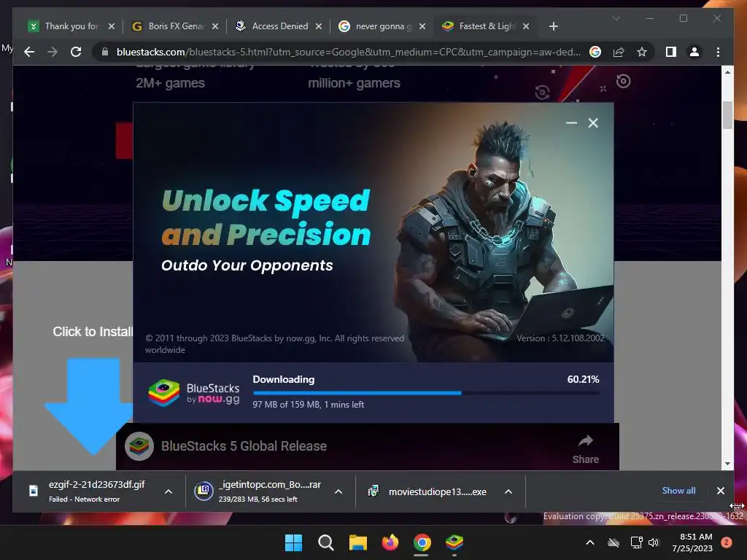Open the Windows Start menu
This screenshot has width=747, height=560.
[x=293, y=542]
